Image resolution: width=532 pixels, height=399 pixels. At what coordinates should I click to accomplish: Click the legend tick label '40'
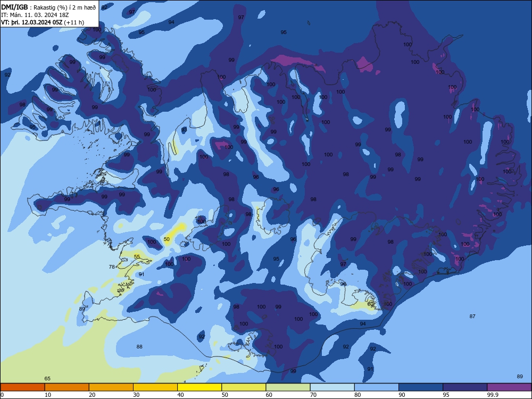coord(181,395)
